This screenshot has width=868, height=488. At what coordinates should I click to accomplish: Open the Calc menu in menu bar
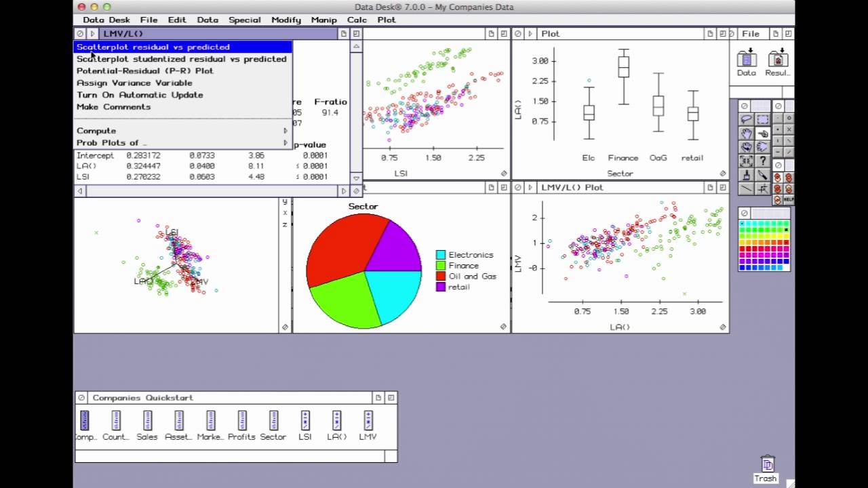tap(357, 20)
